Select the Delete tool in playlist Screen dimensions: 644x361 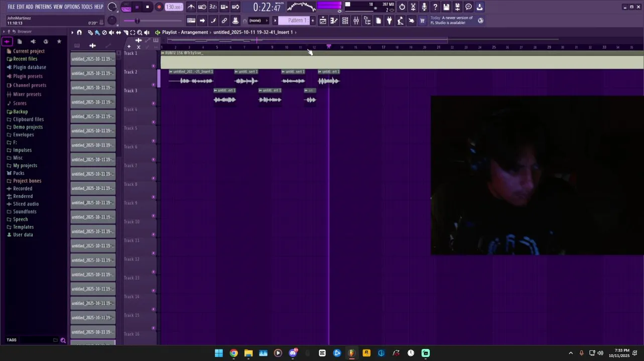coord(104,33)
